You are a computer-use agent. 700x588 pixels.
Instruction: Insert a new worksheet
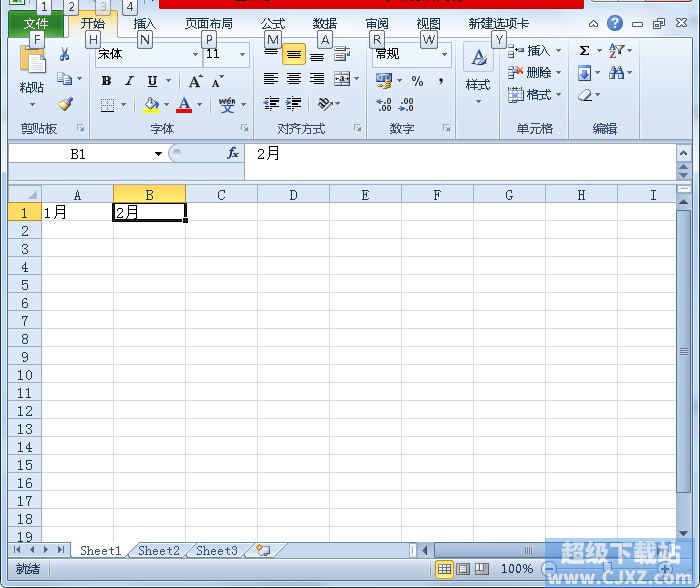263,551
